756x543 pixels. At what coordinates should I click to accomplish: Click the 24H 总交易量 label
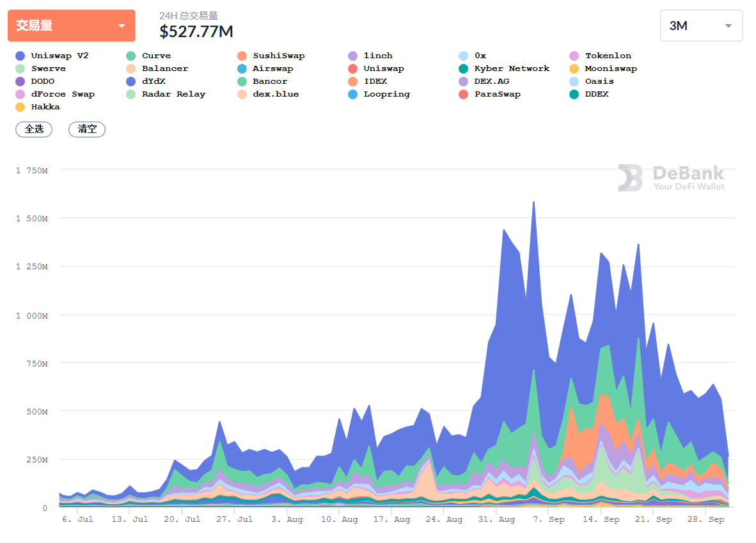[189, 16]
